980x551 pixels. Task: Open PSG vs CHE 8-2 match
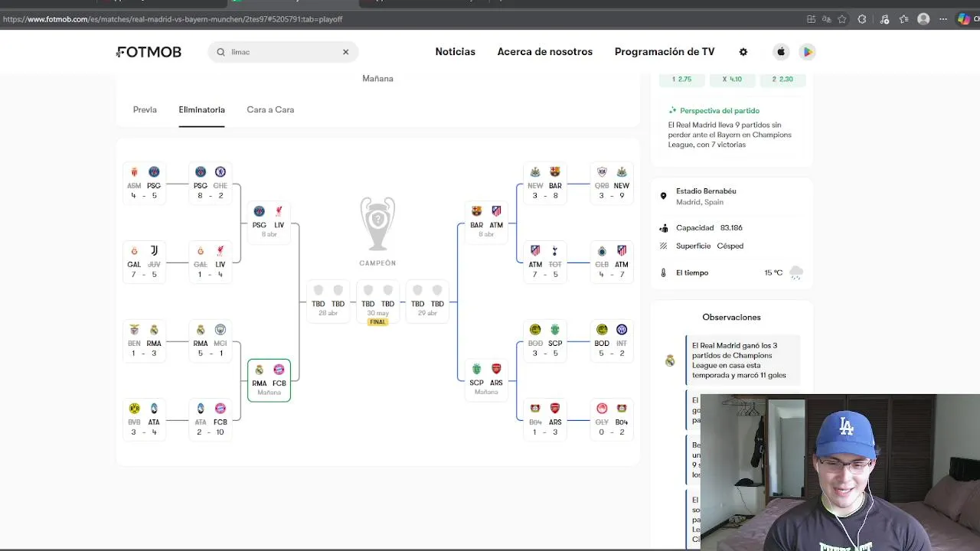point(210,184)
